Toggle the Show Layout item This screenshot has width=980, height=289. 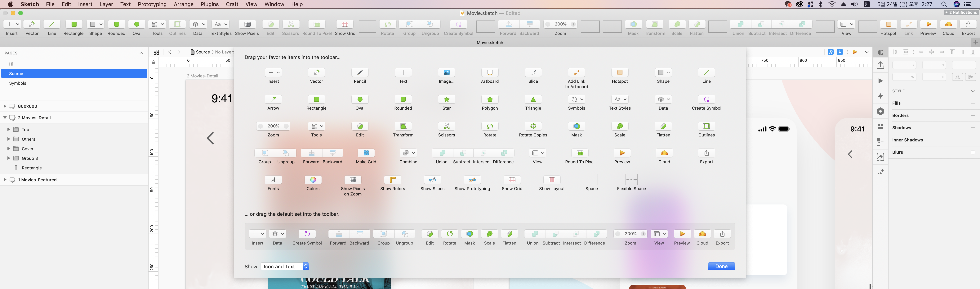pos(552,180)
